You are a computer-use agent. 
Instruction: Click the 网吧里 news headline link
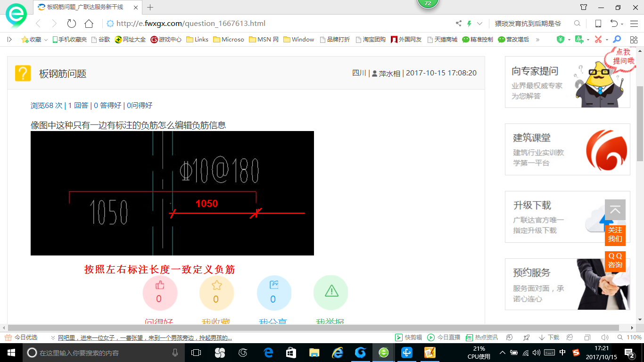tap(144, 338)
